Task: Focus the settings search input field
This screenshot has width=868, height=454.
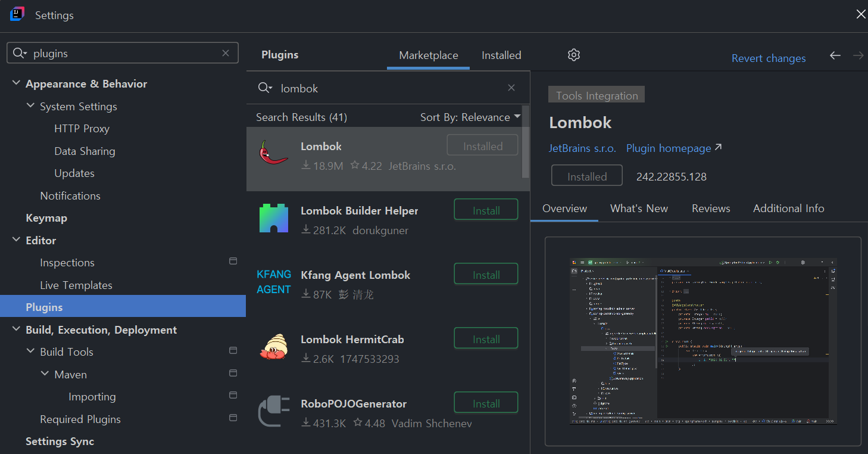Action: point(123,53)
